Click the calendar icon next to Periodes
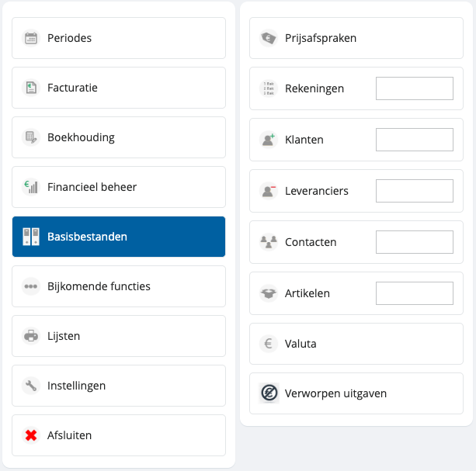This screenshot has width=476, height=471. click(x=31, y=38)
